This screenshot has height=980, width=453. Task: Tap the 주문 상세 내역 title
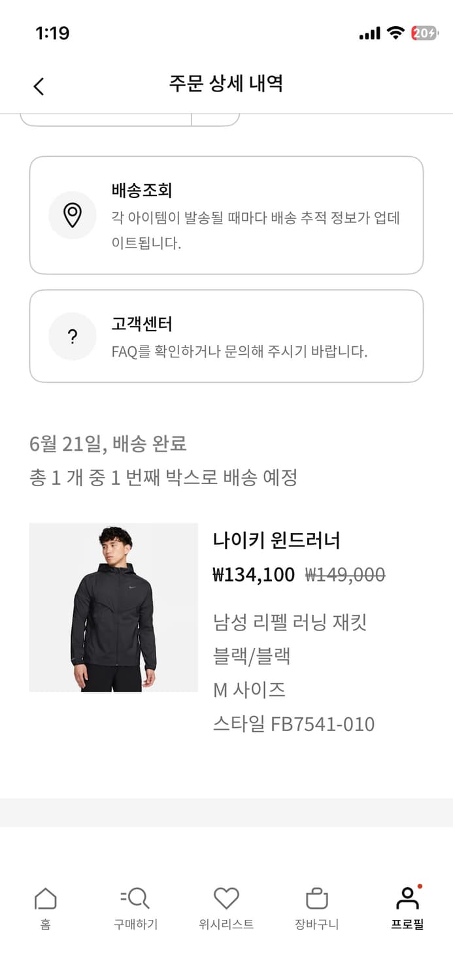point(226,84)
